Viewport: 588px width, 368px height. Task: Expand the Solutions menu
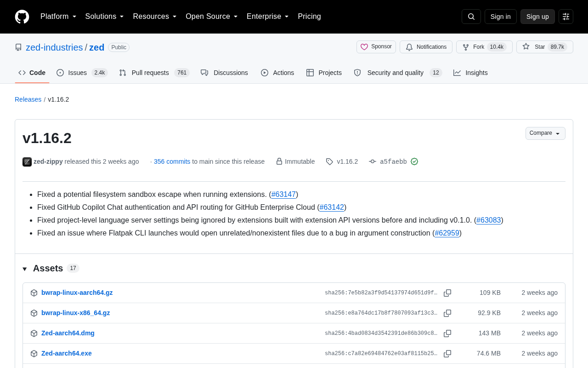tap(105, 17)
